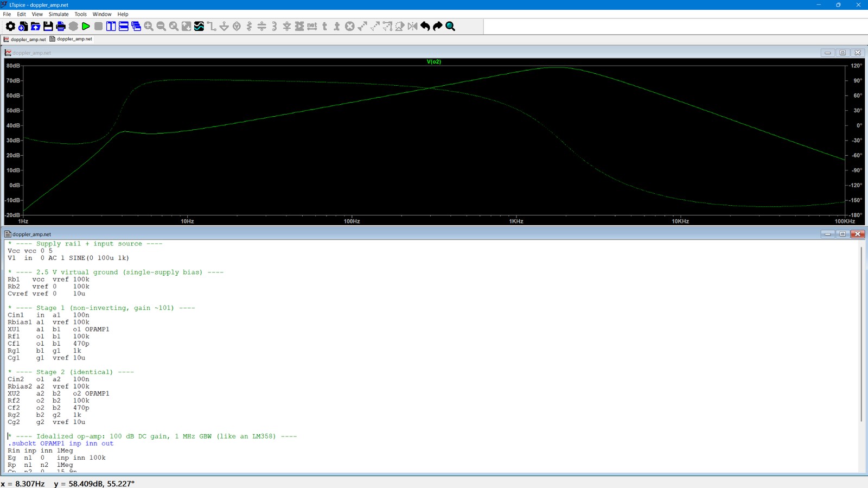Select the duplicate tool
Screen dimensions: 868x488
[x=362, y=26]
